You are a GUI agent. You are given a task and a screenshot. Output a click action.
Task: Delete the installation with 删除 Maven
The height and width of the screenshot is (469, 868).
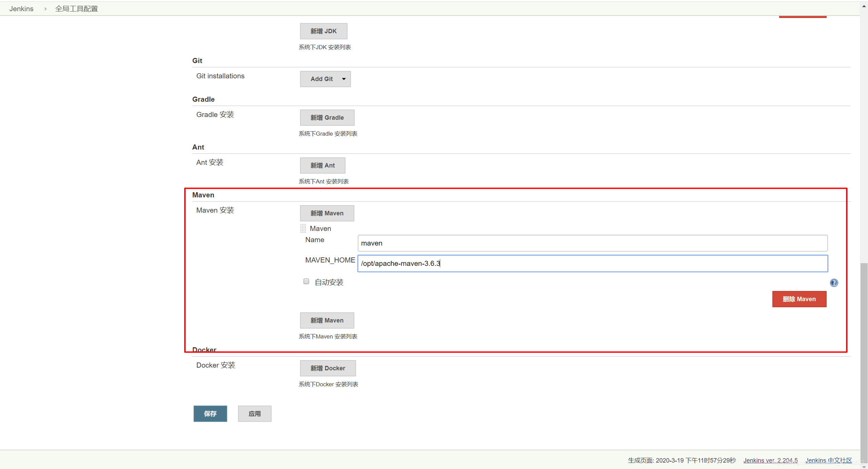coord(799,299)
